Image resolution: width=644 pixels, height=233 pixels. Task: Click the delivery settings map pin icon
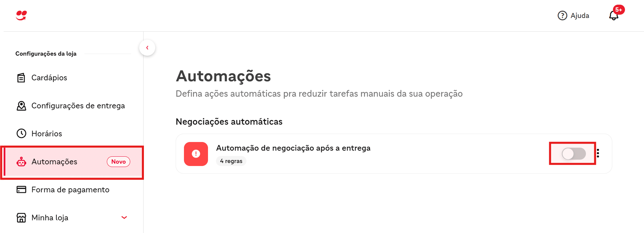click(21, 106)
